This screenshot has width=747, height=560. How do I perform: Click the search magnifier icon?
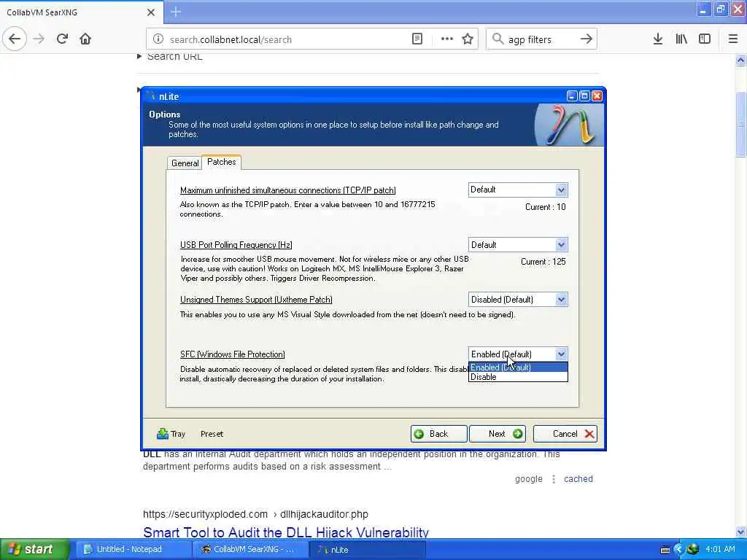498,39
